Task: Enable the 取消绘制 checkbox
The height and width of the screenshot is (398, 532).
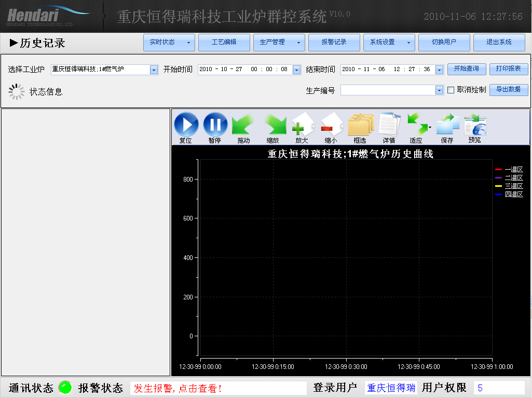Action: (x=450, y=90)
